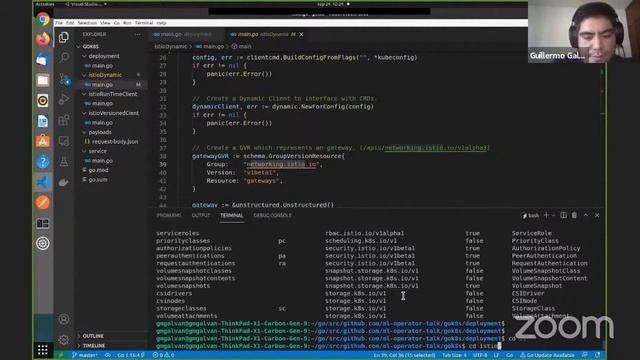Click the master branch in the status bar

(85, 355)
